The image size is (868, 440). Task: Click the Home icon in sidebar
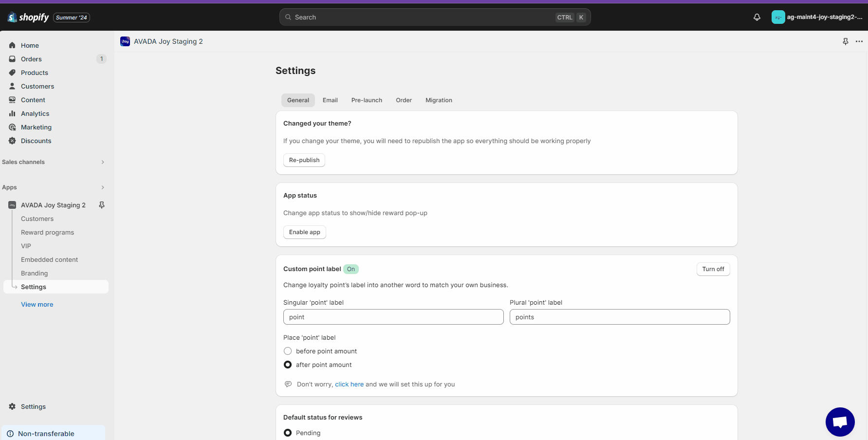click(x=13, y=45)
